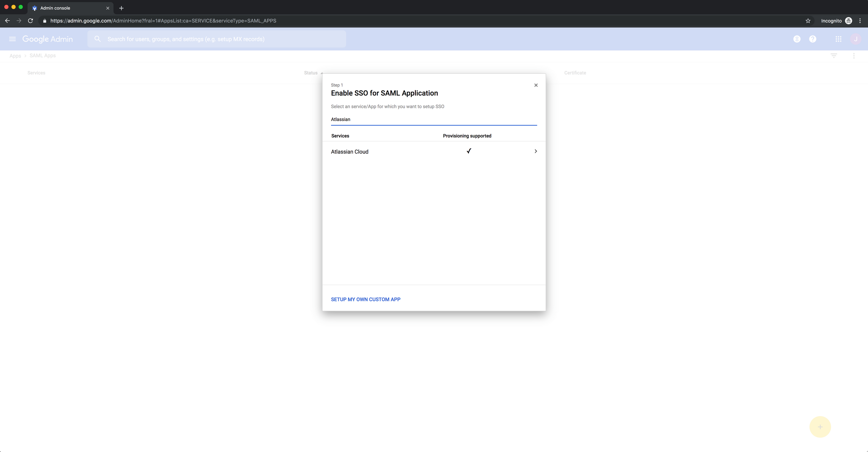The image size is (868, 452).
Task: Go to Apps breadcrumb link
Action: [x=15, y=56]
